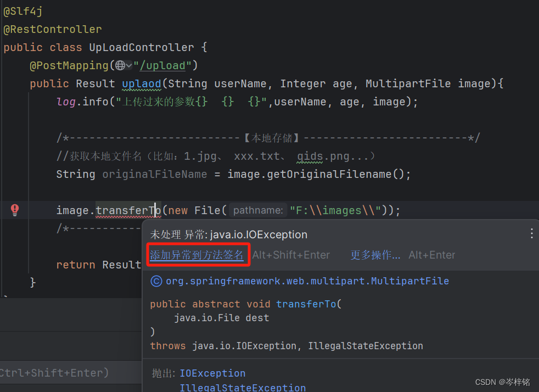Screen dimensions: 539x392
Task: Click the MultipartFile parameter type in the method signature
Action: click(408, 83)
